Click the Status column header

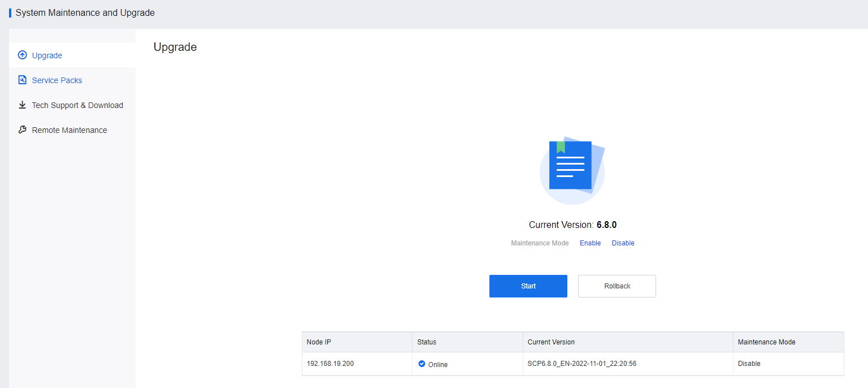point(427,342)
